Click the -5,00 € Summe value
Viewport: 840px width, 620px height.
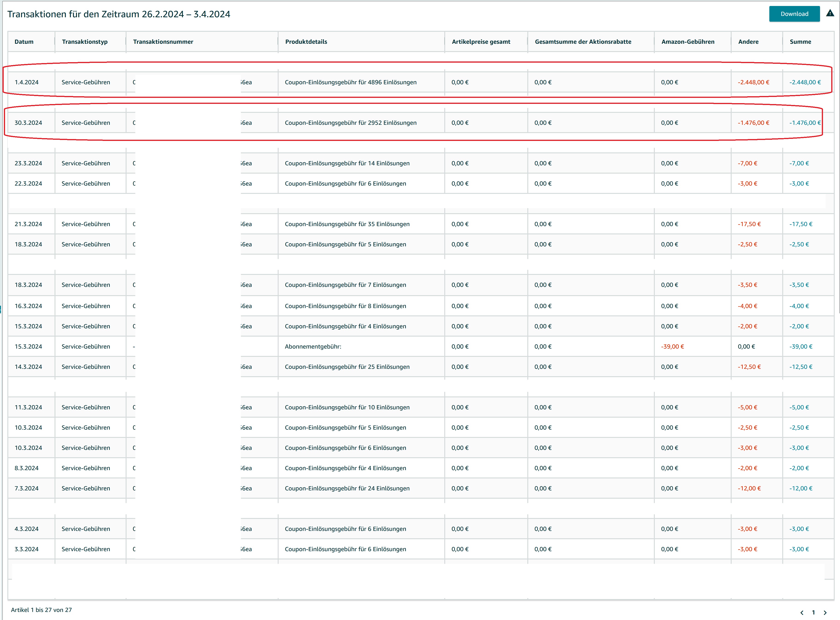click(x=799, y=407)
